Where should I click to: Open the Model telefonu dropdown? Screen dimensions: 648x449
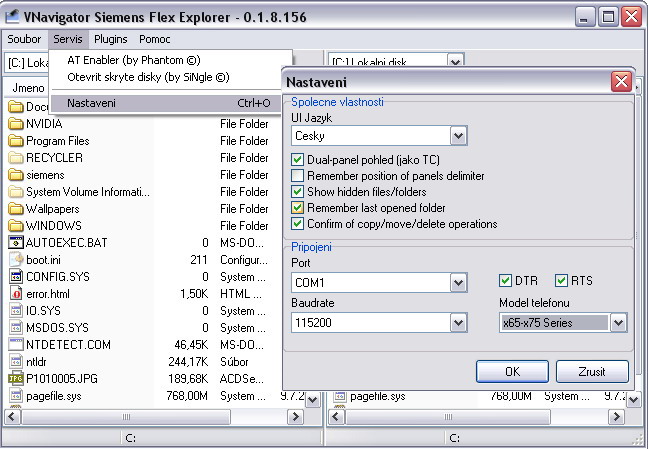coord(618,322)
